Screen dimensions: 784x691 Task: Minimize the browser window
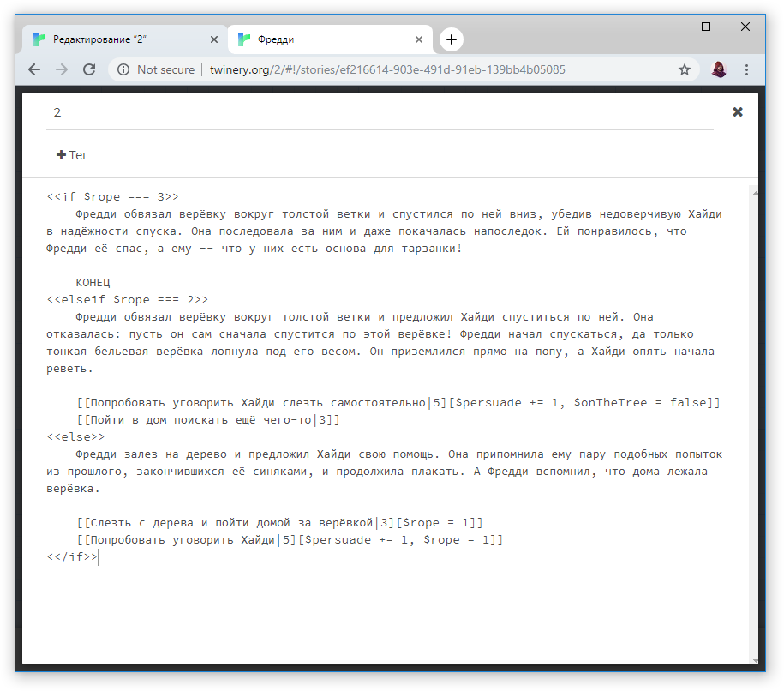click(x=667, y=27)
